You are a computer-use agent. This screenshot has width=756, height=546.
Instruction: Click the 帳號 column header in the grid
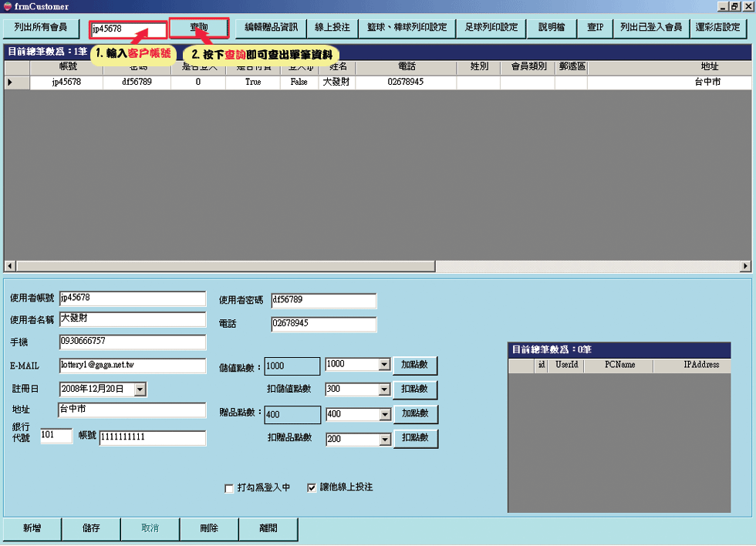click(68, 67)
